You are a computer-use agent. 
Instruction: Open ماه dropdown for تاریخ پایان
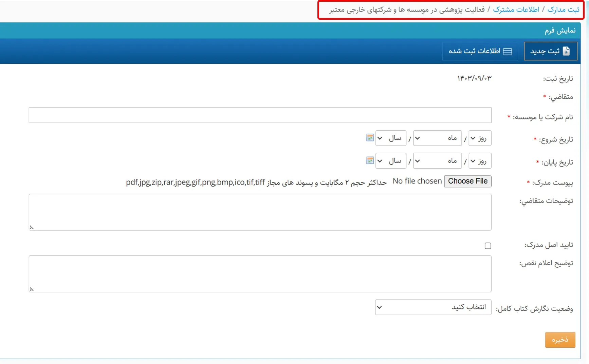tap(437, 161)
